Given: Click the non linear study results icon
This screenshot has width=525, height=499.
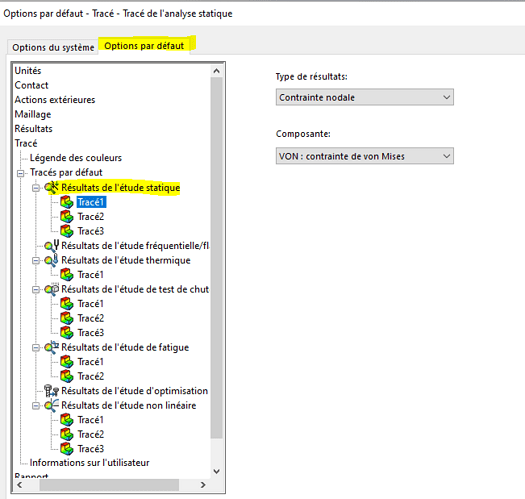Looking at the screenshot, I should [x=52, y=405].
